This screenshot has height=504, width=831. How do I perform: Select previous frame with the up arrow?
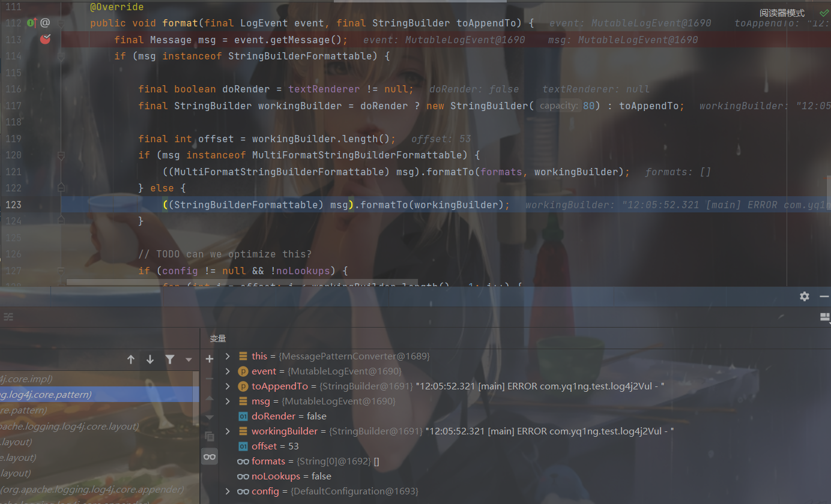tap(131, 359)
